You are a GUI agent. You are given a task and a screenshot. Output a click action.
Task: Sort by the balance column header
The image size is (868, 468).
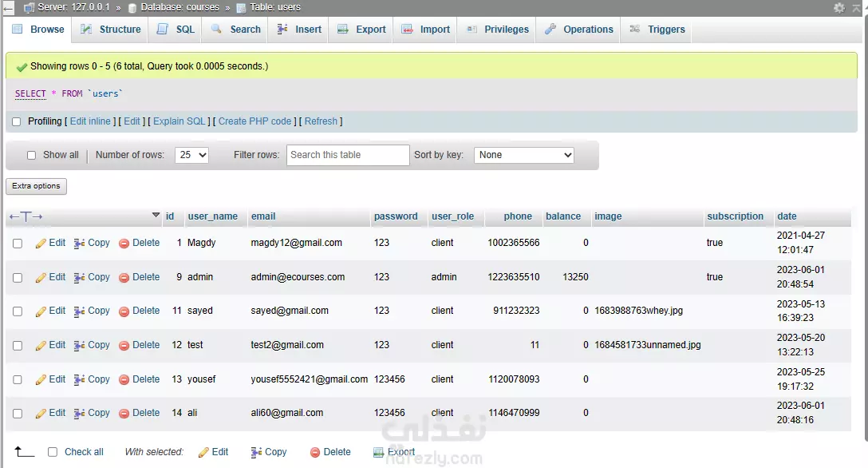(563, 216)
